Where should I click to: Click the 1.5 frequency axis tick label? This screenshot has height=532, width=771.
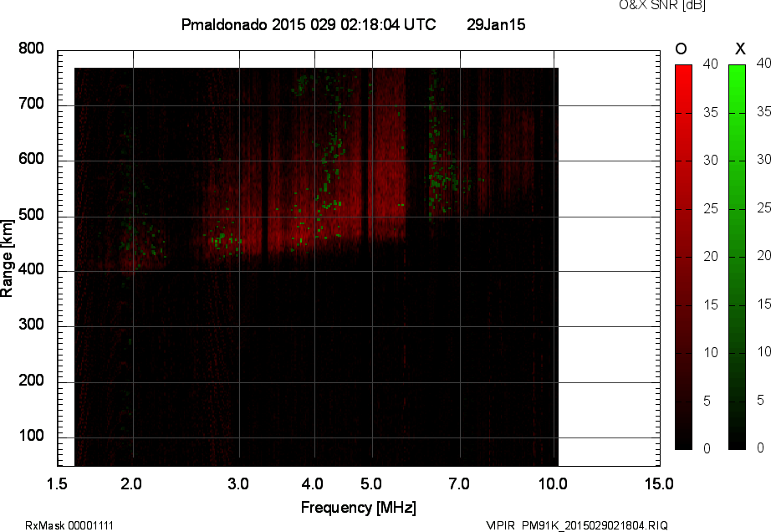57,483
